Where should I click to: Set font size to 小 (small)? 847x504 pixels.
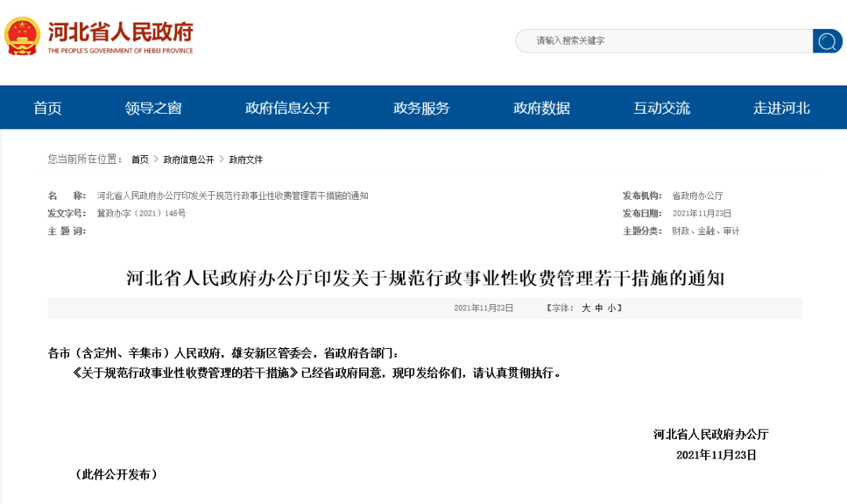coord(612,308)
